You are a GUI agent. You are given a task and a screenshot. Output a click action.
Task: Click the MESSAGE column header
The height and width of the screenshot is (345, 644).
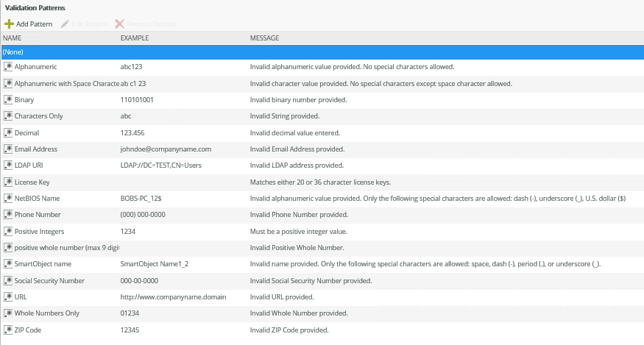point(264,38)
